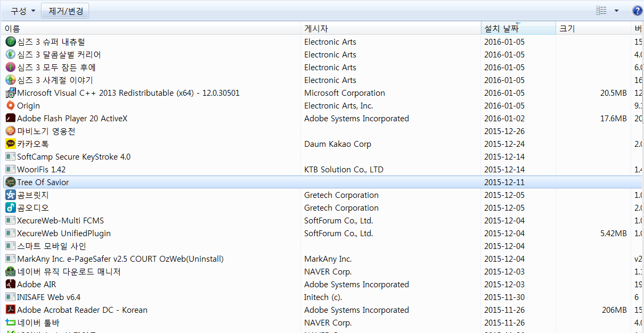Click the Initech (c). publisher cell
The width and height of the screenshot is (644, 333).
tap(323, 297)
